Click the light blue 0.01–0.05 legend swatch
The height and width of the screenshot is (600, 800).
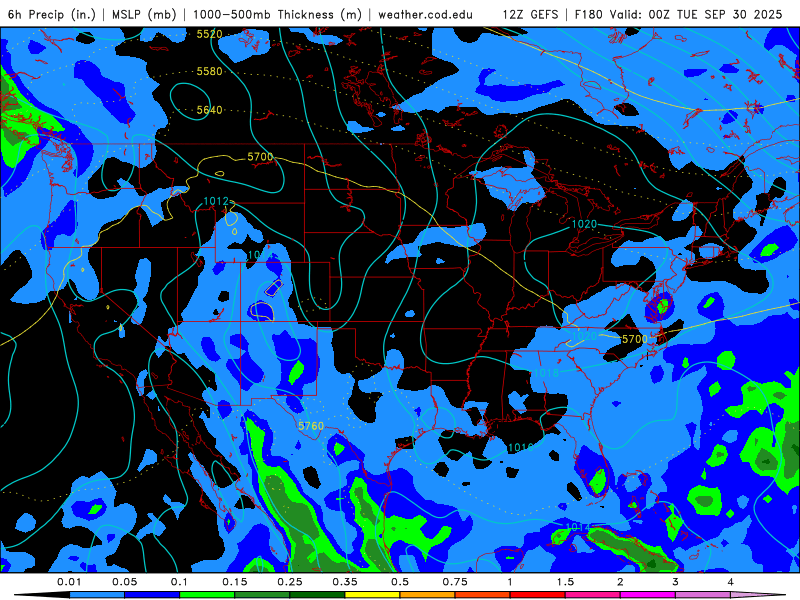(97, 595)
